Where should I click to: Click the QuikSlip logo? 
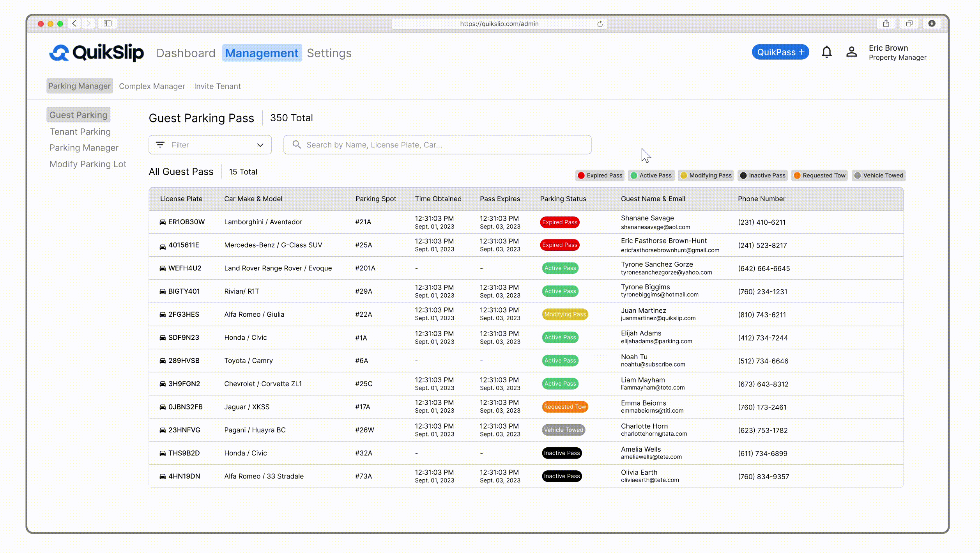[96, 53]
